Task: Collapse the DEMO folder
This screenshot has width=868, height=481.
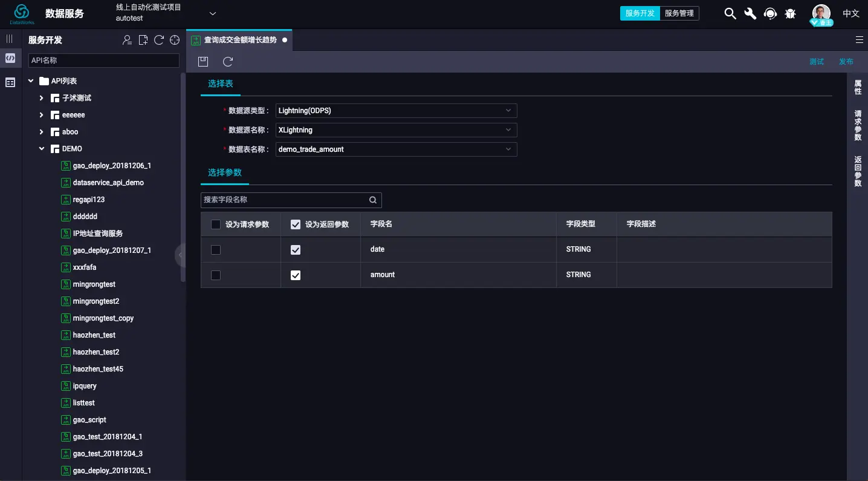Action: [x=42, y=149]
